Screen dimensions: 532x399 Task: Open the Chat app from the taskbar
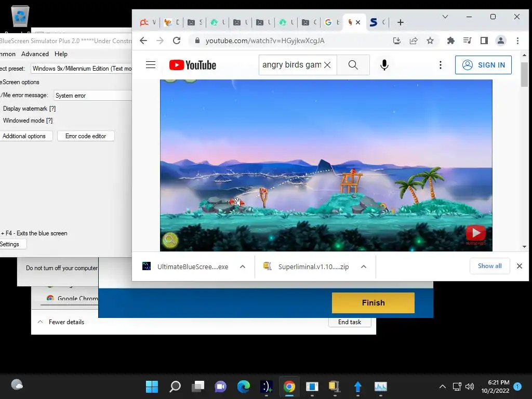[220, 387]
